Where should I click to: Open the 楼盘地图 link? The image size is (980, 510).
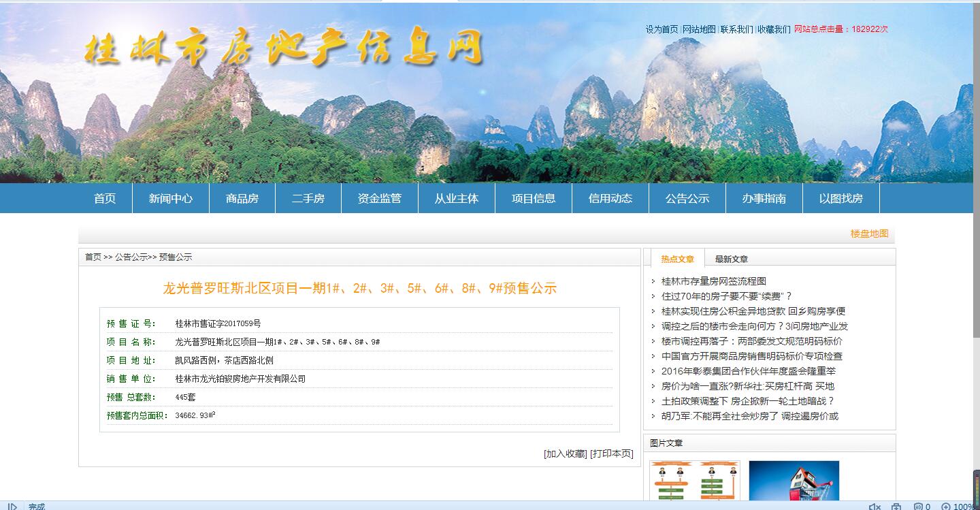point(870,234)
